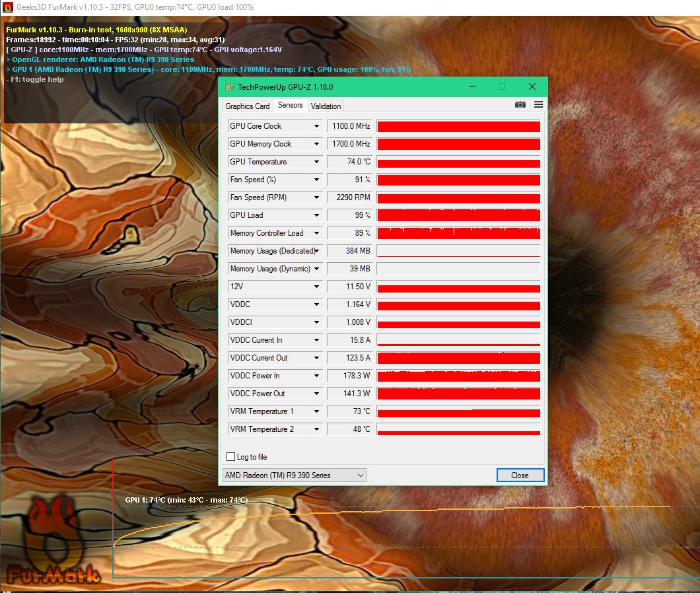Click the Memory Controller Load history graph
The width and height of the screenshot is (700, 593).
click(x=458, y=233)
